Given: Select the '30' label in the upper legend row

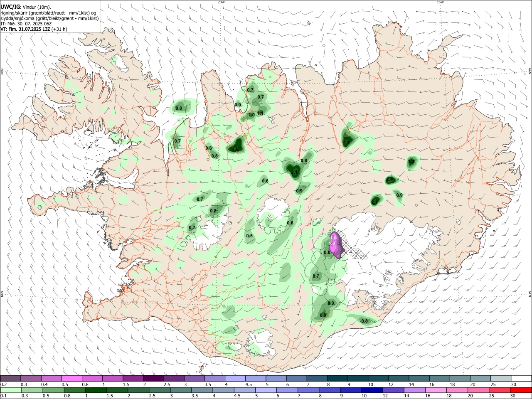Looking at the screenshot, I should coord(514,384).
